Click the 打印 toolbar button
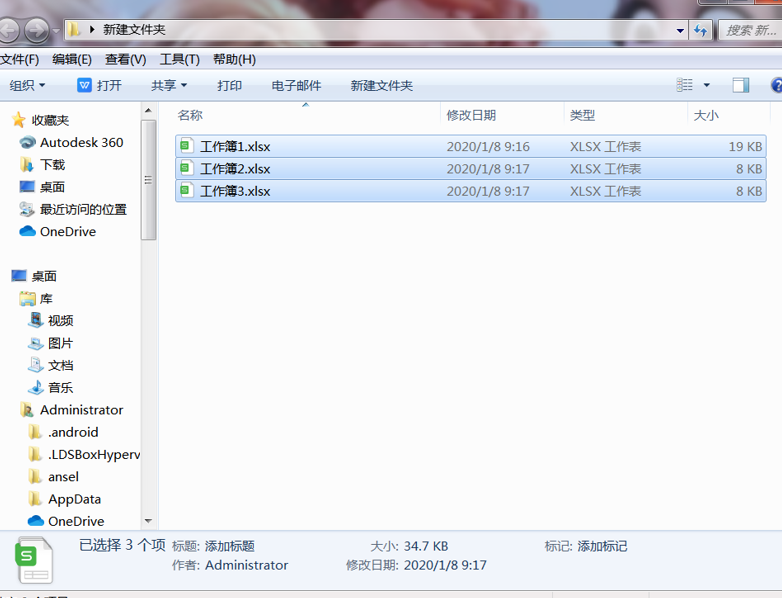This screenshot has height=598, width=782. pos(229,85)
